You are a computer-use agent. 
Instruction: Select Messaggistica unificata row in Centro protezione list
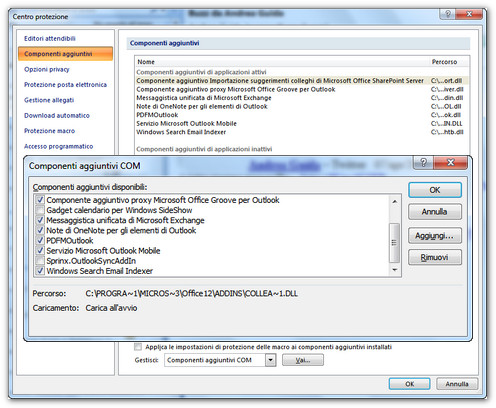302,98
